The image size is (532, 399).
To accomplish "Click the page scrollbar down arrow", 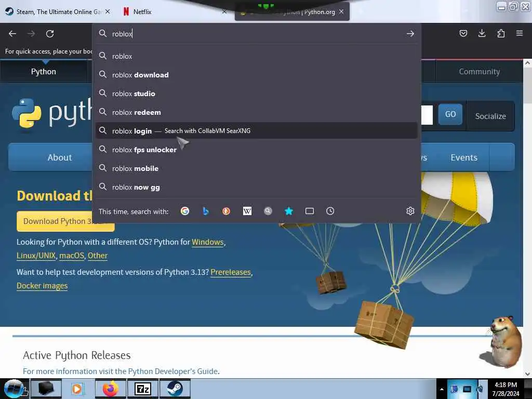I will coord(527,374).
